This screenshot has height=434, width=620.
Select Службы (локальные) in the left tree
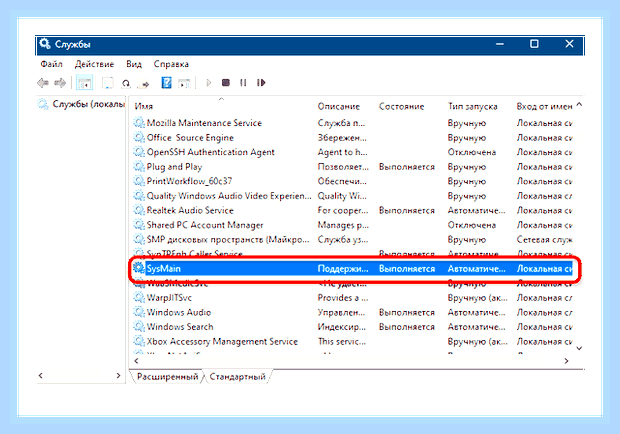(x=89, y=104)
